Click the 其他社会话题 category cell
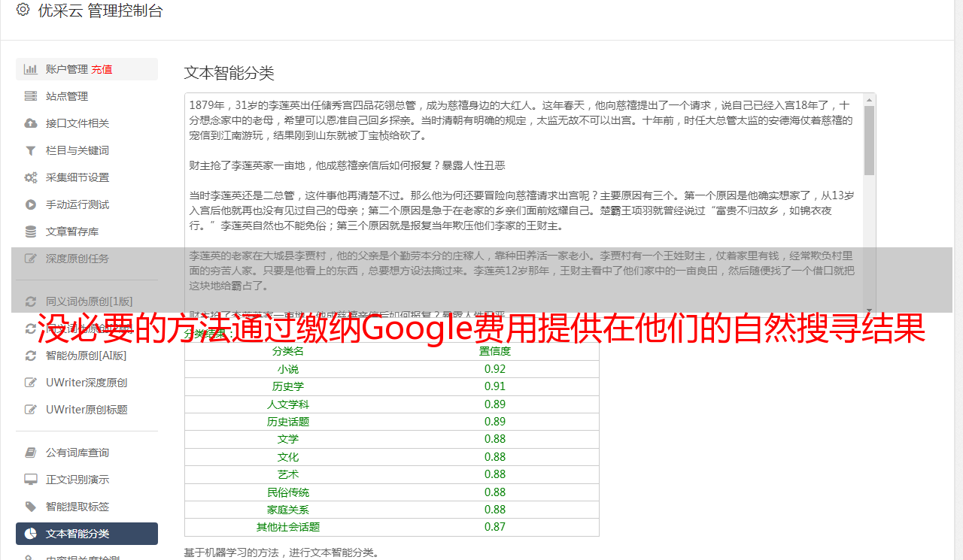The width and height of the screenshot is (963, 560). (x=288, y=527)
